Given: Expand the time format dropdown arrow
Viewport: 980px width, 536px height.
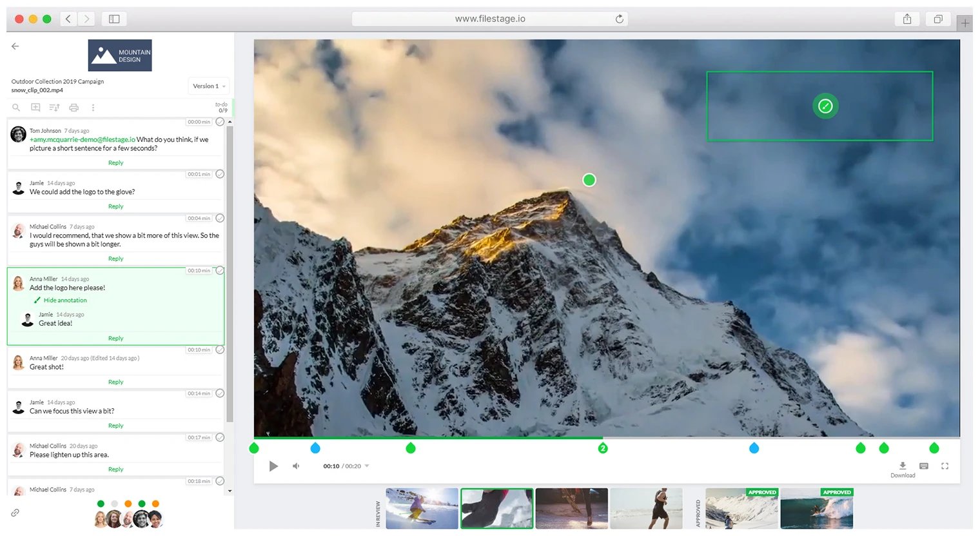Looking at the screenshot, I should coord(367,466).
